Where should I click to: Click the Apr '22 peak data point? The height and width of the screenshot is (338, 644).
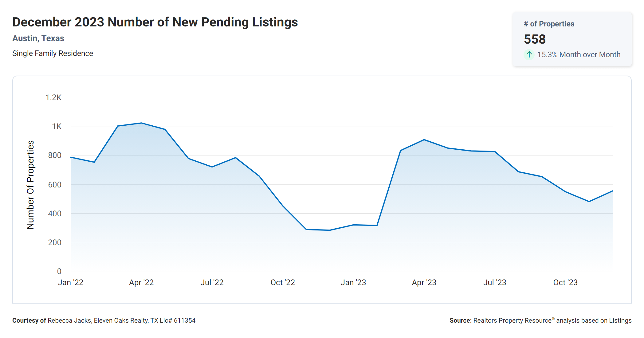coord(141,123)
